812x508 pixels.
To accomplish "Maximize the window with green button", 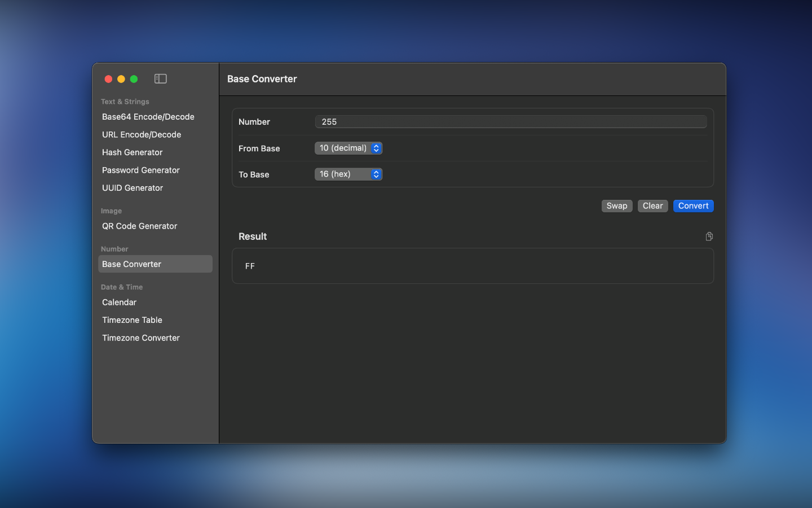I will pos(134,79).
